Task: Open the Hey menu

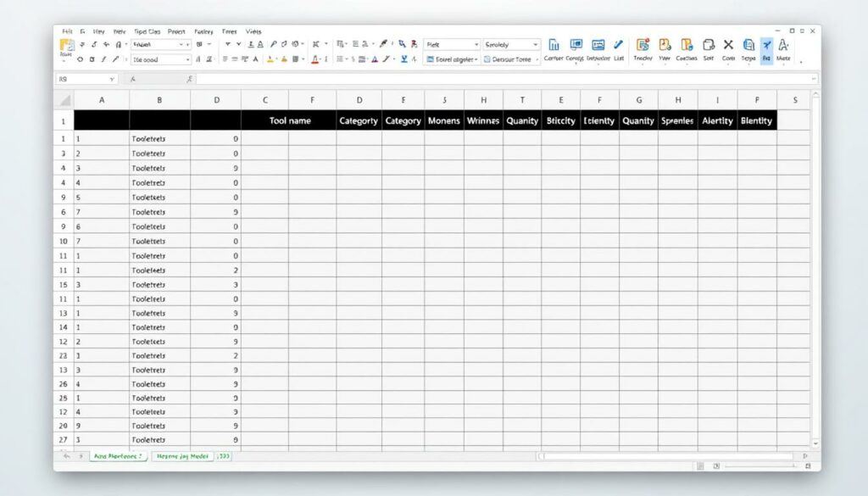Action: [98, 31]
